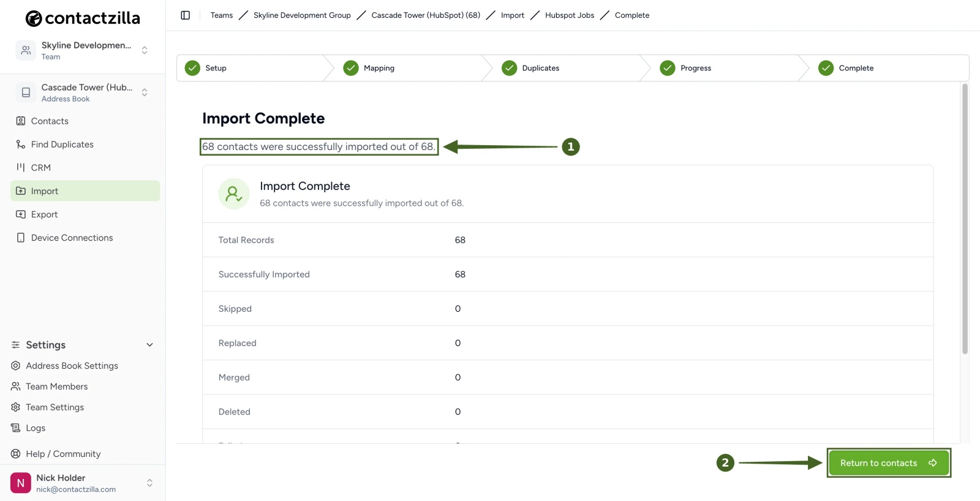Open Cascade Tower (HubSpot) (68) breadcrumb

(426, 15)
